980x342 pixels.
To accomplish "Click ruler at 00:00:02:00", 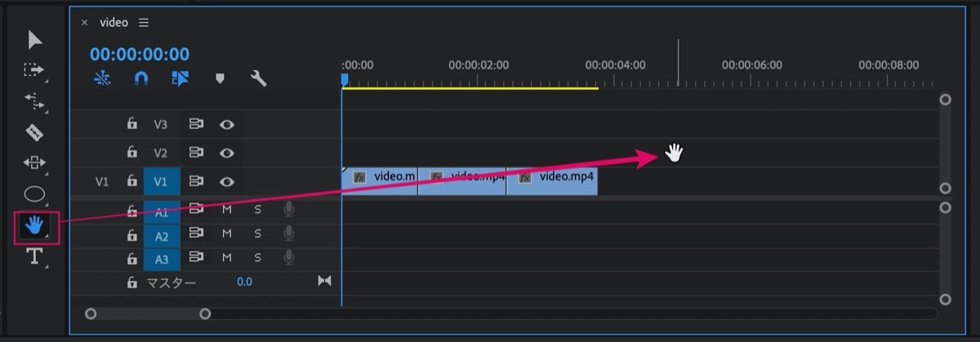I will [479, 65].
